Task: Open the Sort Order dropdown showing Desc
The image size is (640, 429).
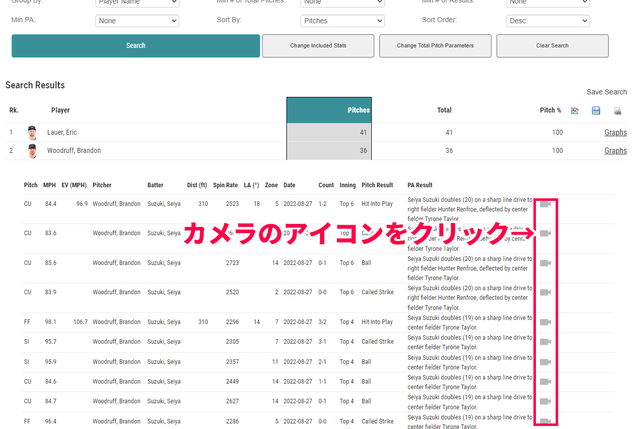Action: pyautogui.click(x=548, y=21)
